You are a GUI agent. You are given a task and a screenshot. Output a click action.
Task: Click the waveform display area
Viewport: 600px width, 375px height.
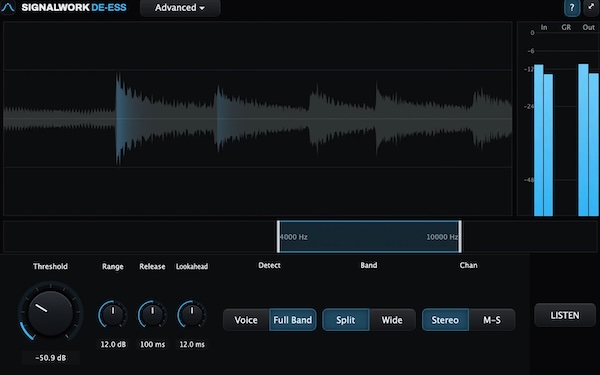(x=258, y=119)
